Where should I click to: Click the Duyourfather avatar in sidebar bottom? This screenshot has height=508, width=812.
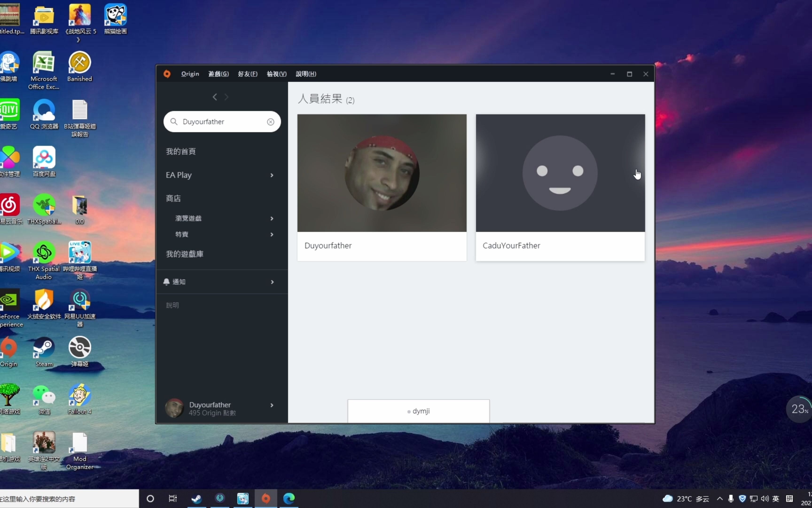click(x=174, y=408)
